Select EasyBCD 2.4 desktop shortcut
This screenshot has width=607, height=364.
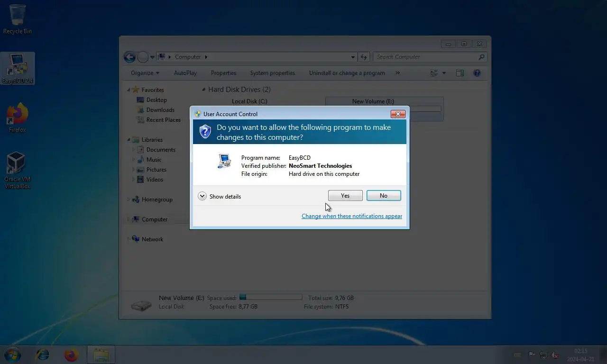[x=18, y=68]
